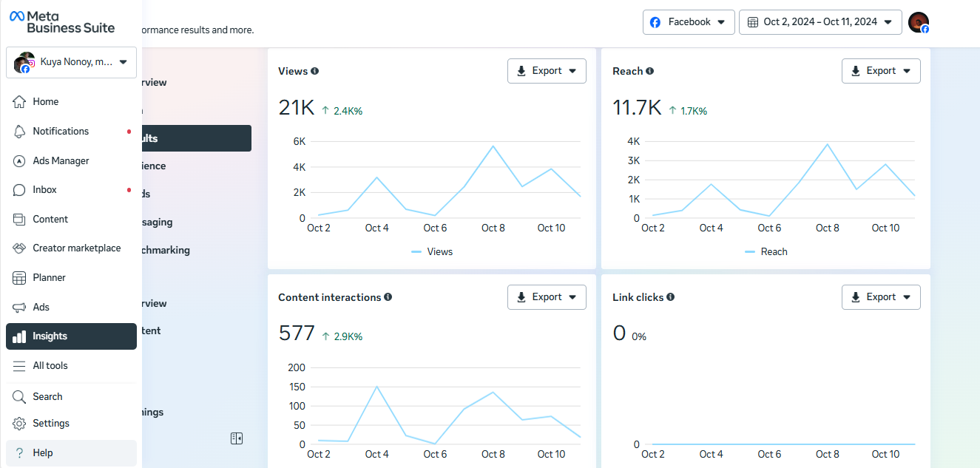
Task: Click the 11.7K reach total
Action: 637,108
